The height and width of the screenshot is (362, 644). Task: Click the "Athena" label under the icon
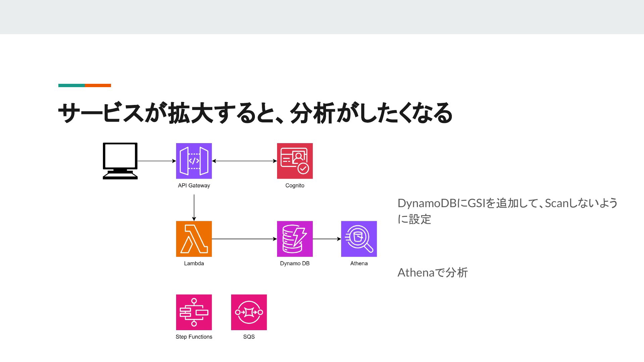click(x=359, y=263)
